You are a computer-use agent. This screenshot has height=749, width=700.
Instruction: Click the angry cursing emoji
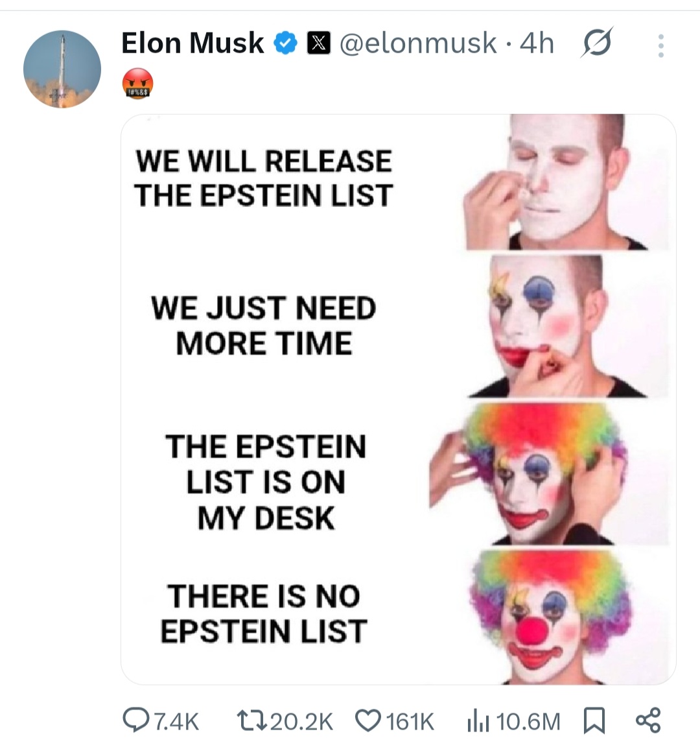[138, 84]
